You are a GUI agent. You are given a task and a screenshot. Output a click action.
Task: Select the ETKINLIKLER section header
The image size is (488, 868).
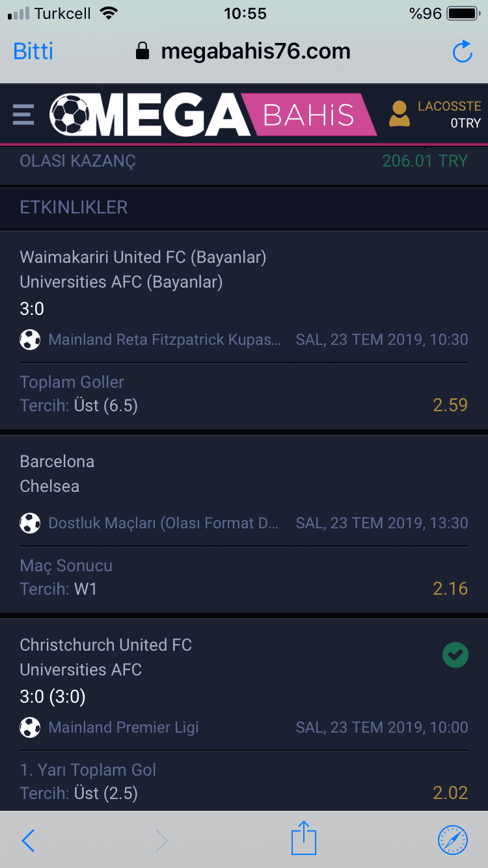(x=244, y=208)
